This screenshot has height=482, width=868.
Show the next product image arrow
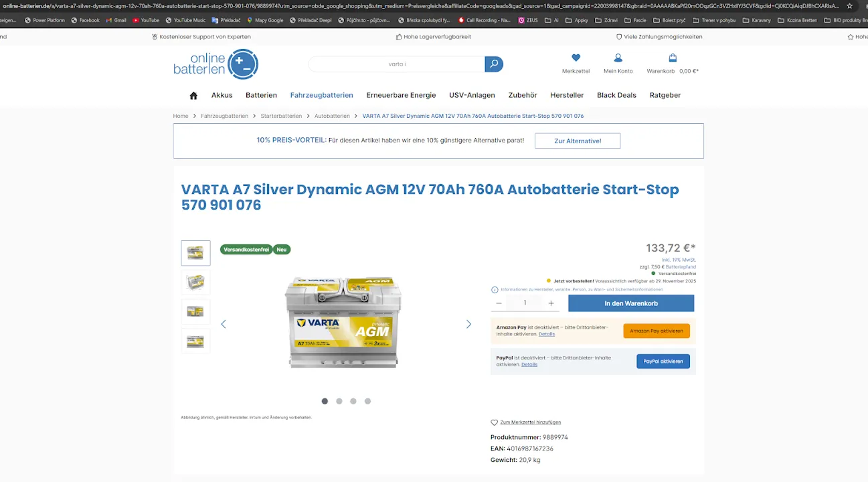click(x=468, y=324)
